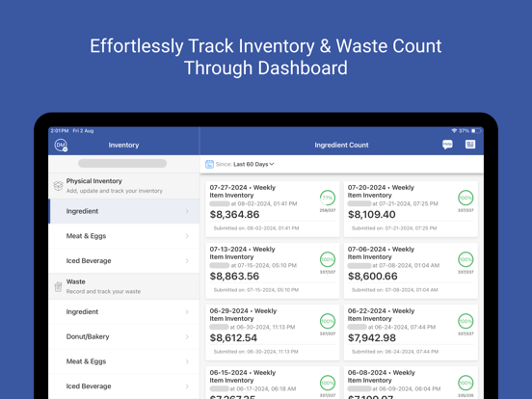Viewport: 532px width, 399px height.
Task: Select Iced Beverage under Physical Inventory
Action: tap(123, 261)
